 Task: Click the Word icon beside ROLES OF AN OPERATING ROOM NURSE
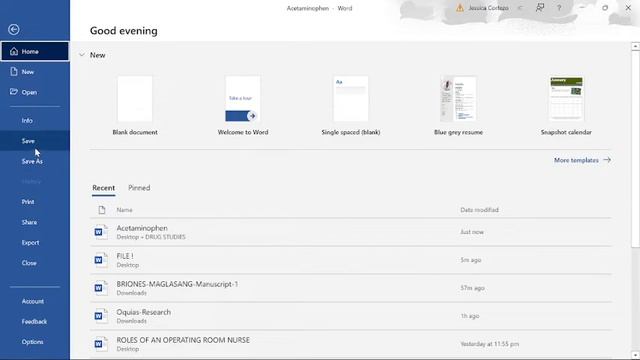[101, 344]
